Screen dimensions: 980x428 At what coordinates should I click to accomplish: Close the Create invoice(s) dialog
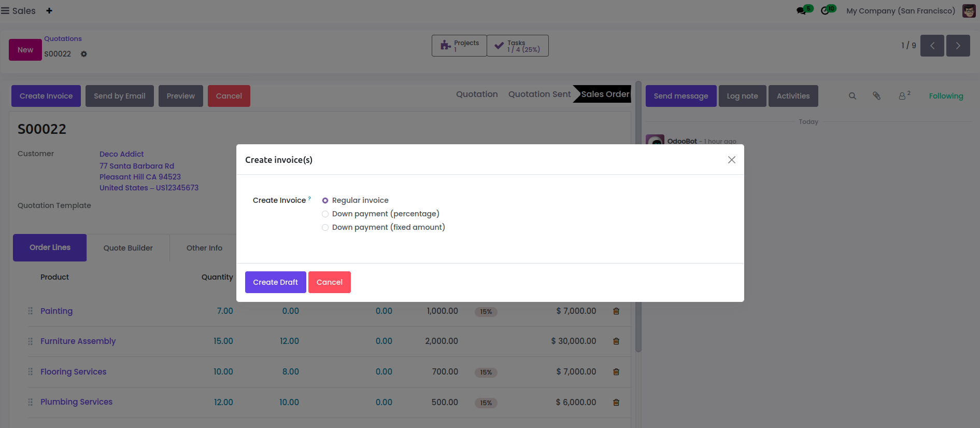731,160
